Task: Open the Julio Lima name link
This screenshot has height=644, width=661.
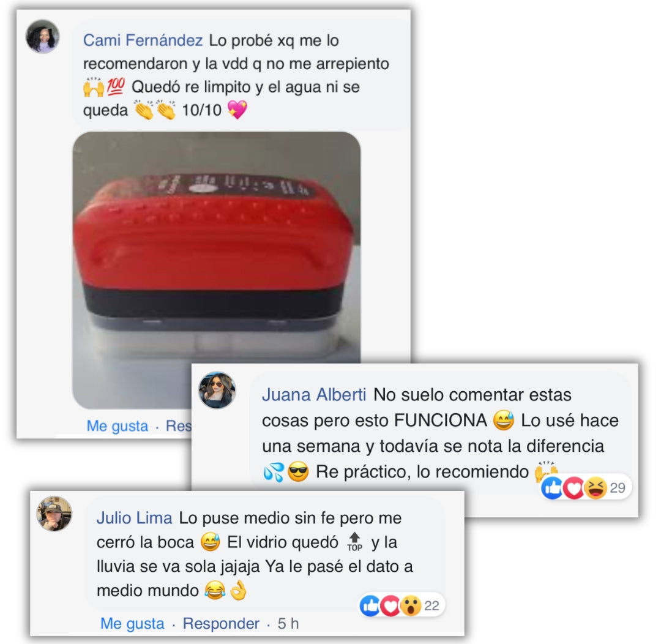Action: click(135, 517)
